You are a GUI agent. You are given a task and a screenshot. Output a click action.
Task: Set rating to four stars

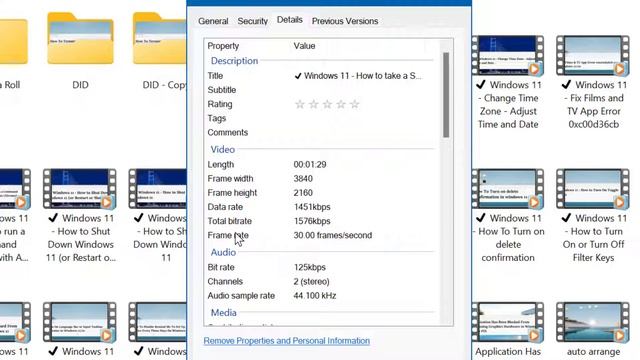(341, 104)
